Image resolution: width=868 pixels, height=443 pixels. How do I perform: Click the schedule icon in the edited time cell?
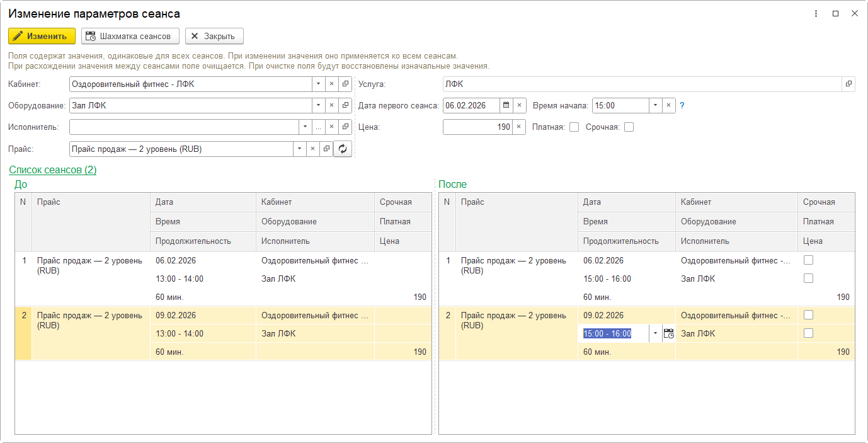tap(668, 334)
